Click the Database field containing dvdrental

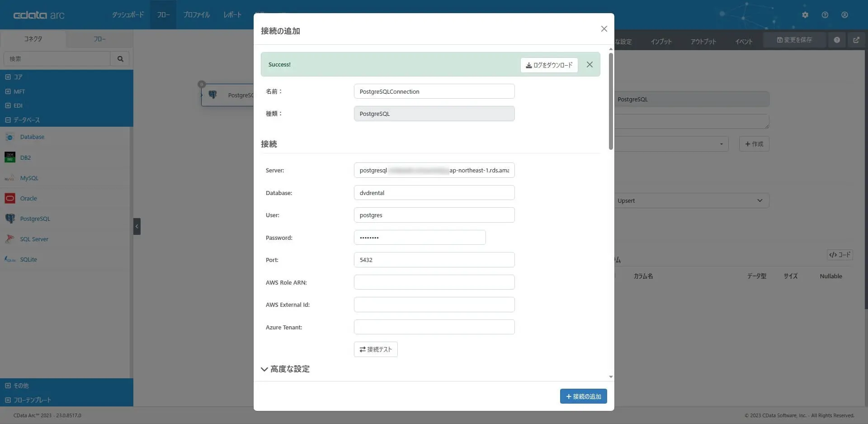coord(434,193)
